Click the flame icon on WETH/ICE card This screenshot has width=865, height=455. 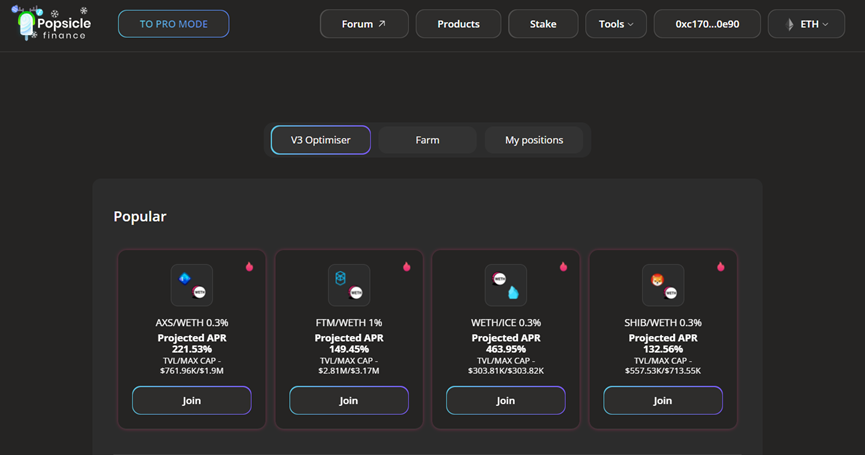point(564,266)
